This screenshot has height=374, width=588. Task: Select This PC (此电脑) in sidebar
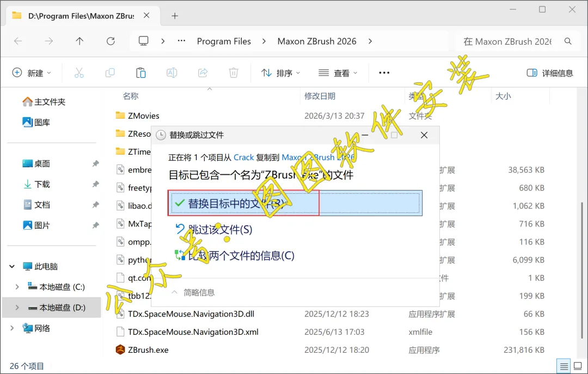pos(40,266)
